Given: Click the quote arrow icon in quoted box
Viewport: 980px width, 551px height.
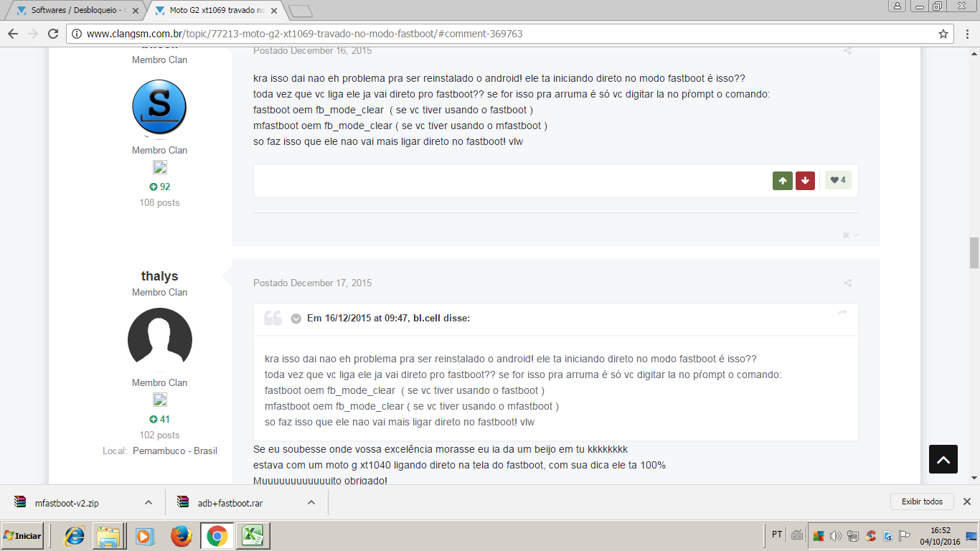Looking at the screenshot, I should point(842,313).
